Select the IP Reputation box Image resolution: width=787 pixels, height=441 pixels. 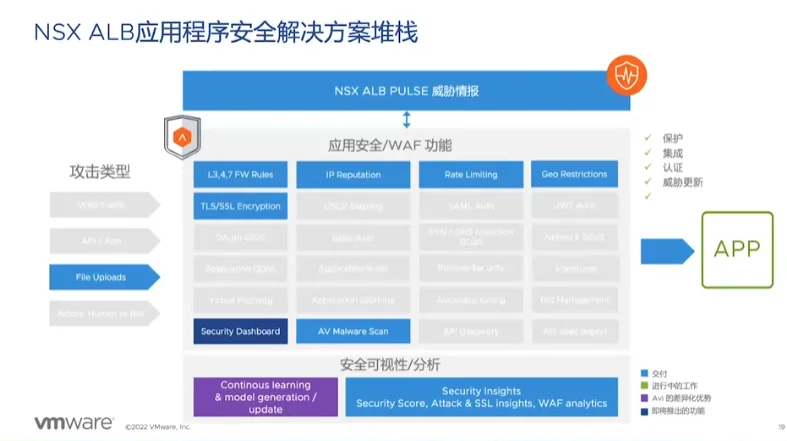coord(353,175)
